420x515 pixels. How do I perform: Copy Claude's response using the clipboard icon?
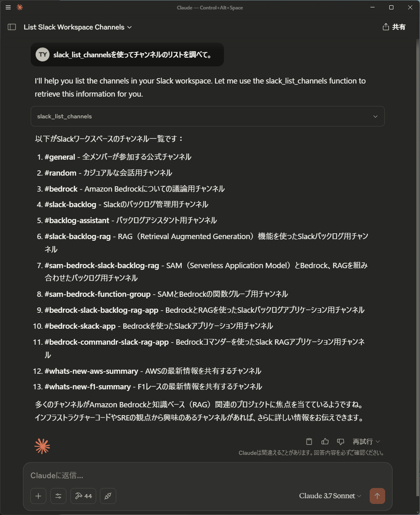pos(309,441)
